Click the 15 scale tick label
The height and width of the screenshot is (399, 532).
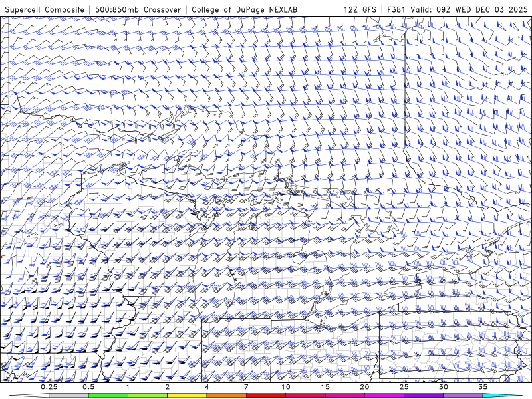[x=325, y=387]
